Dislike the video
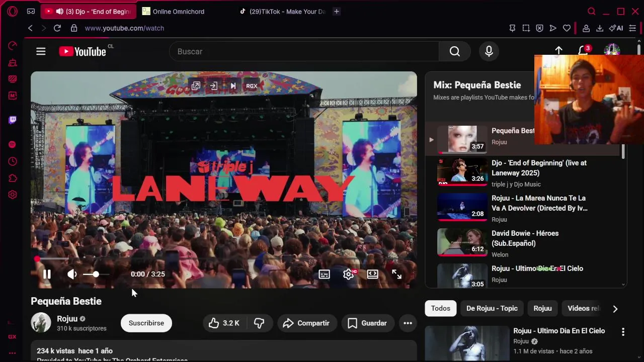 pos(259,323)
